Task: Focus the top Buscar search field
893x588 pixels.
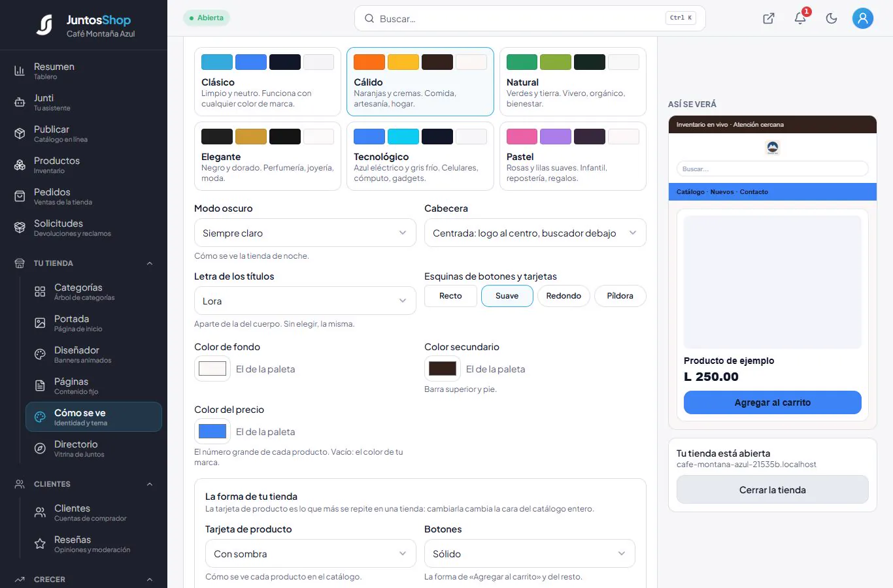Action: coord(530,18)
